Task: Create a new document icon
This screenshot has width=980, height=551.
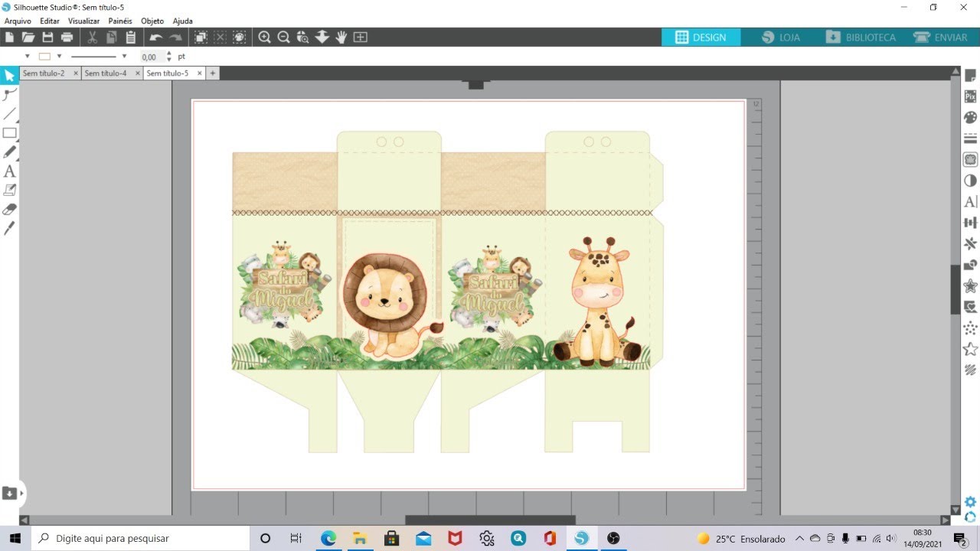Action: [10, 37]
